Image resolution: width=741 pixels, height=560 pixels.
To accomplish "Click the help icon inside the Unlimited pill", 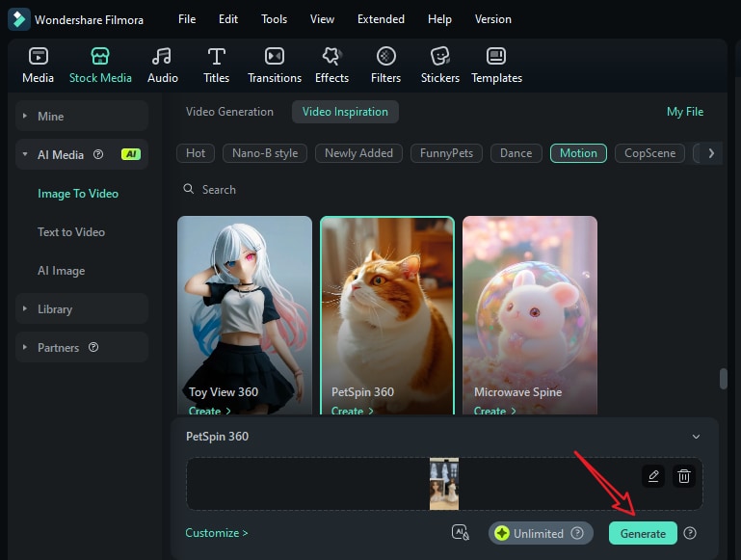I will [x=577, y=533].
